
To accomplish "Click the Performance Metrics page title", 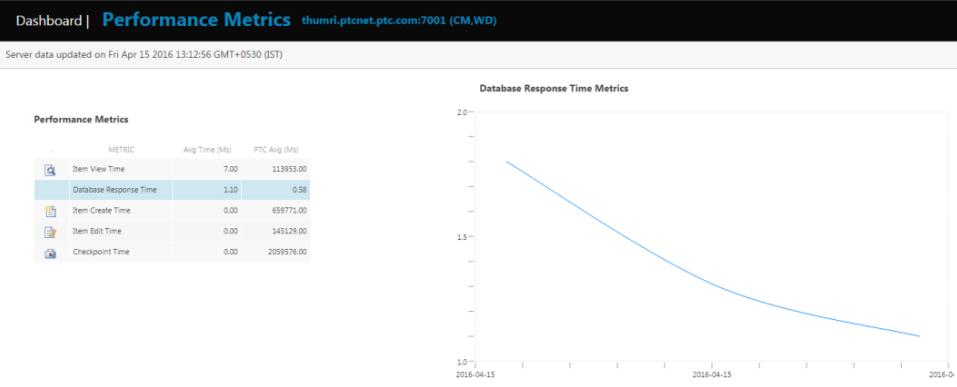I will coord(197,20).
